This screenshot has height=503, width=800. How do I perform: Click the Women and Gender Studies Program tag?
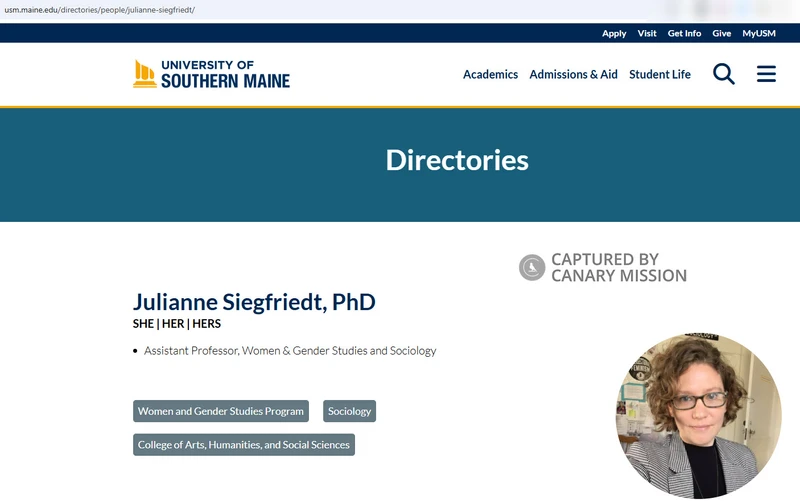(x=221, y=411)
